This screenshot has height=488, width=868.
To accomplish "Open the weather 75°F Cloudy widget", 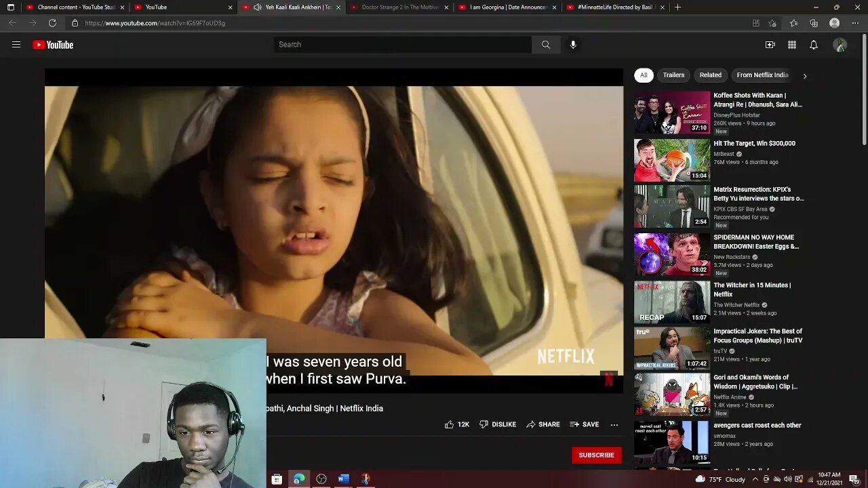I will tap(720, 479).
